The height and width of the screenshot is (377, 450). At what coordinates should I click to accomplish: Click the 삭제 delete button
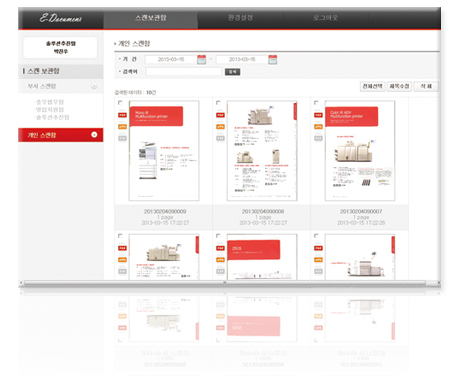click(426, 86)
